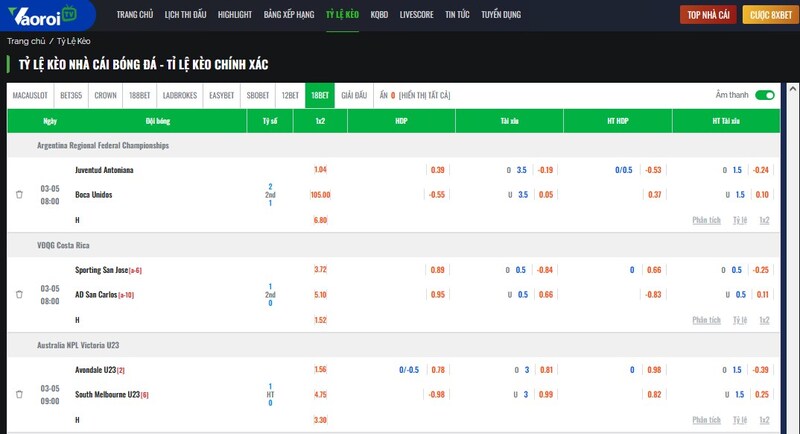
Task: Toggle the Âm thanh sound switch
Action: [765, 95]
